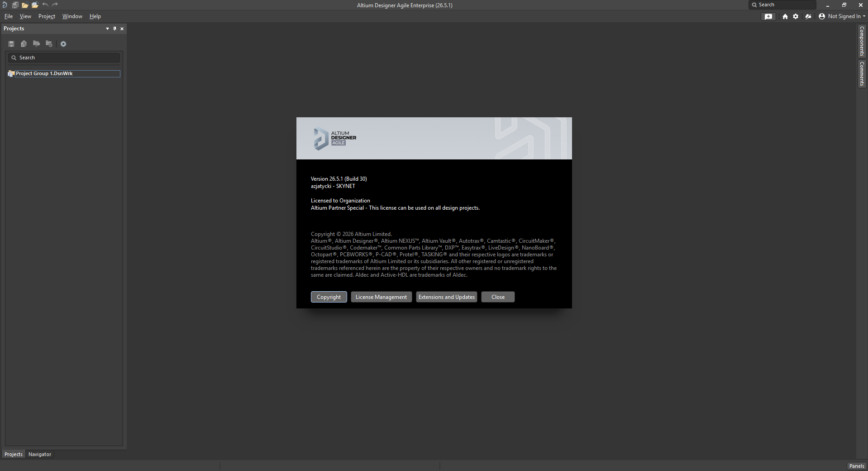Open Projects panel settings gear
This screenshot has width=868, height=471.
pos(63,44)
